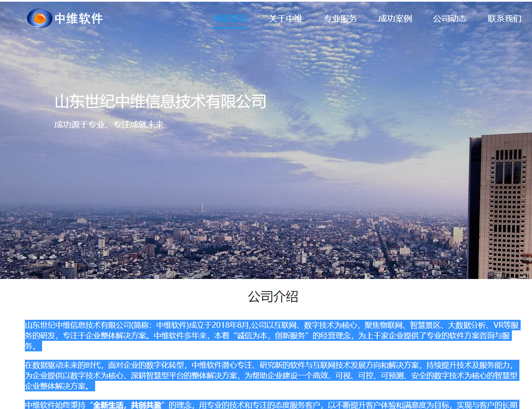Click the 中维软件 brand name text
This screenshot has width=532, height=409.
coord(78,19)
